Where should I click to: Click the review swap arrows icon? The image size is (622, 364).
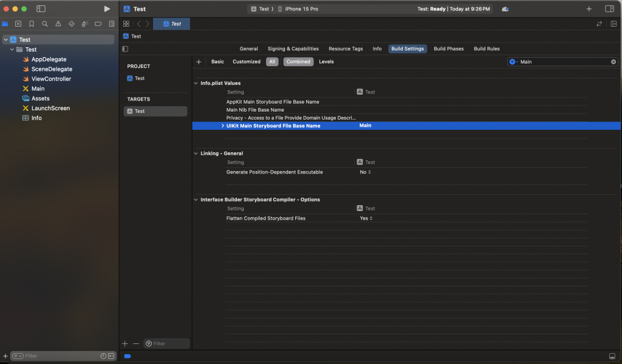coord(599,24)
